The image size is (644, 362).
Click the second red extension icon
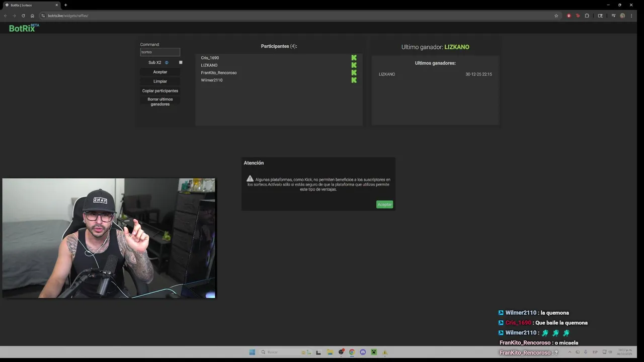click(x=578, y=16)
